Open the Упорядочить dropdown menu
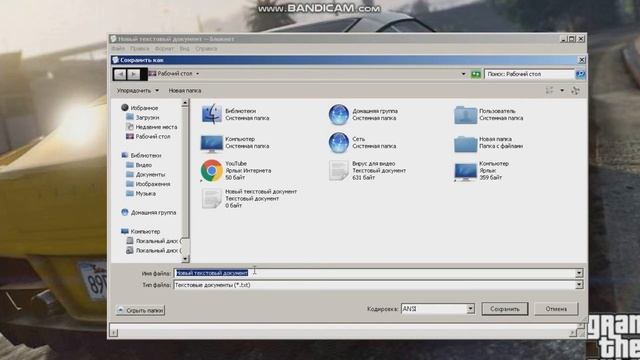This screenshot has height=360, width=640. 138,91
